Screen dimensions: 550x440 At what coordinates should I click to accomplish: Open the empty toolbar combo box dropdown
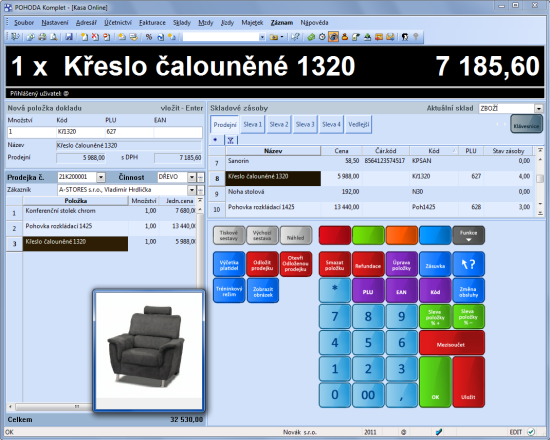(262, 37)
